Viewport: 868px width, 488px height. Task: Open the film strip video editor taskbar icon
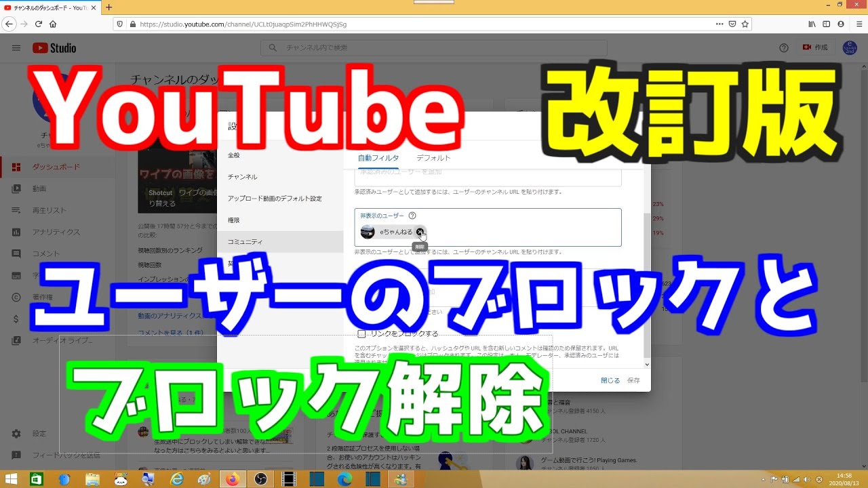click(x=289, y=479)
